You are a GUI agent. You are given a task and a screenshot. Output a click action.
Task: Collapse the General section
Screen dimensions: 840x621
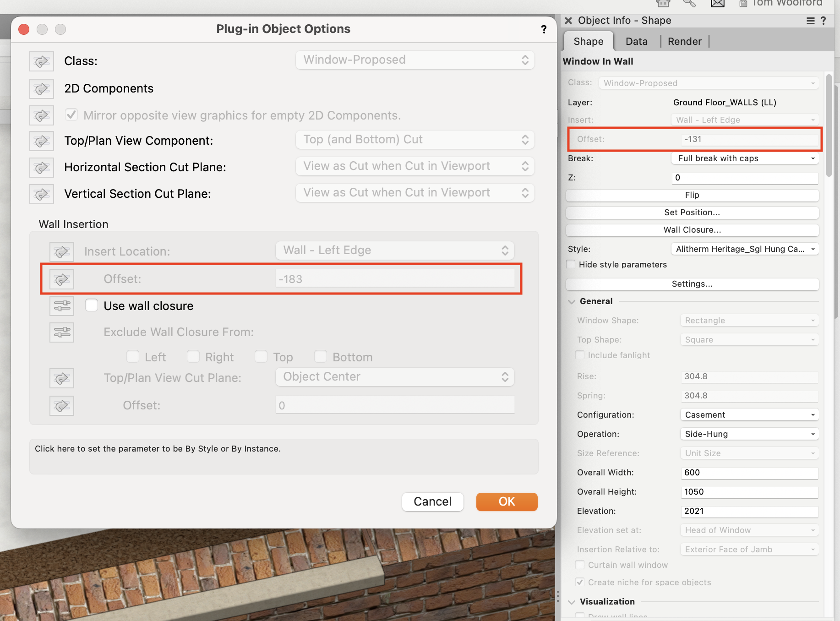tap(571, 301)
